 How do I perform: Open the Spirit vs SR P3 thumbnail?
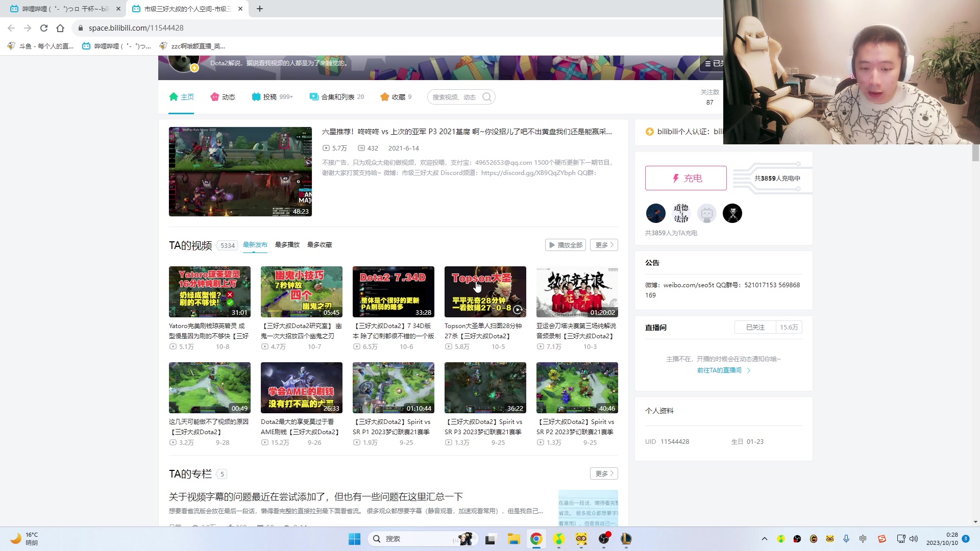click(x=485, y=388)
